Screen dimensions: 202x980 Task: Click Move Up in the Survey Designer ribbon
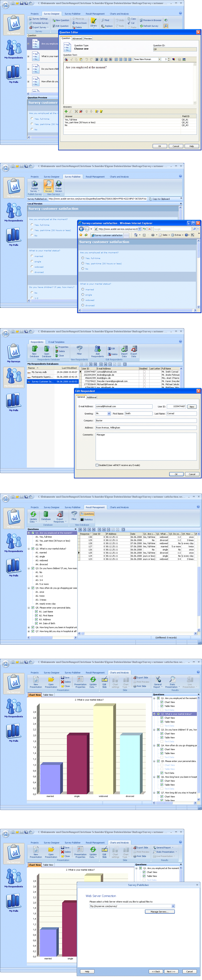(78, 19)
